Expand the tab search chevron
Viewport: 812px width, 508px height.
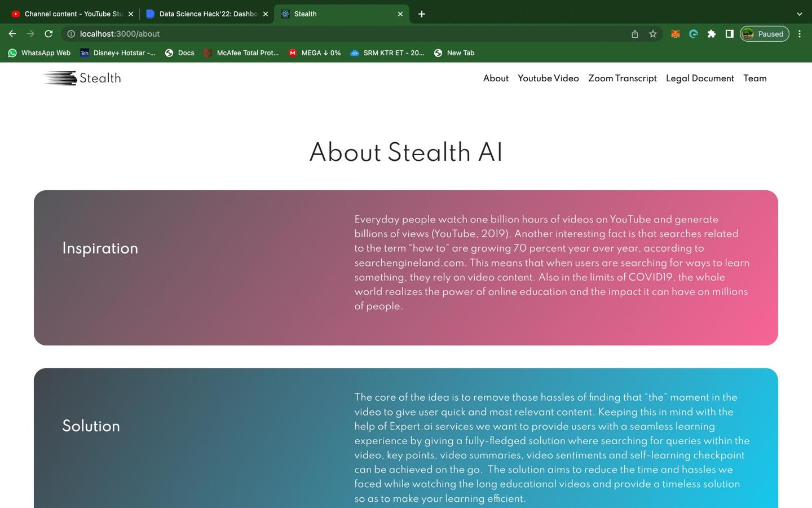click(799, 14)
